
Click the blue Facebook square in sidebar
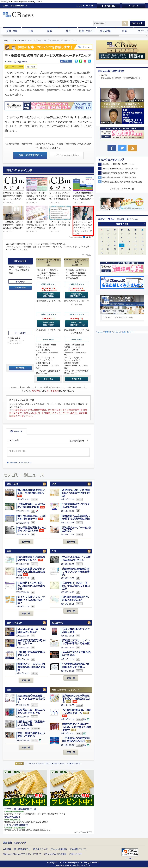(x=112, y=148)
